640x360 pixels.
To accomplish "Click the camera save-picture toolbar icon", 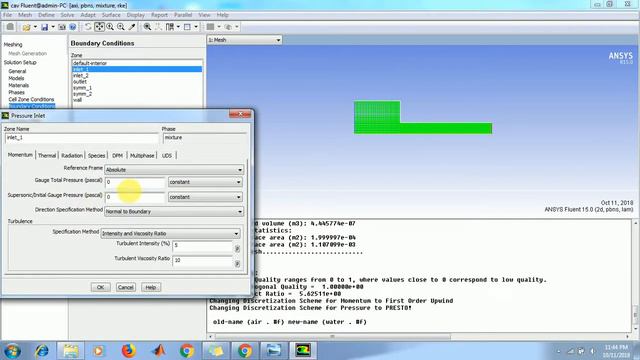I will 62,27.
